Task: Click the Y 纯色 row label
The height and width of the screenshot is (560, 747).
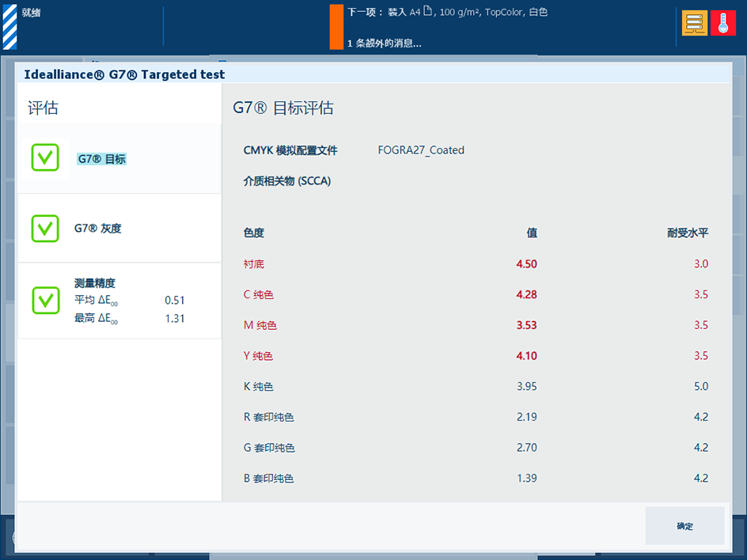Action: 258,356
